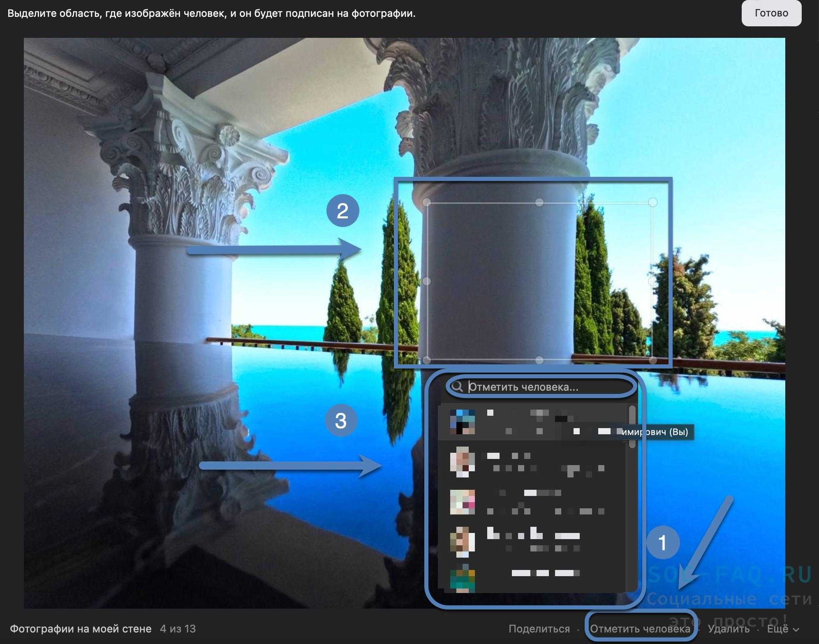The width and height of the screenshot is (819, 644).
Task: Click the Удалить link
Action: [728, 629]
